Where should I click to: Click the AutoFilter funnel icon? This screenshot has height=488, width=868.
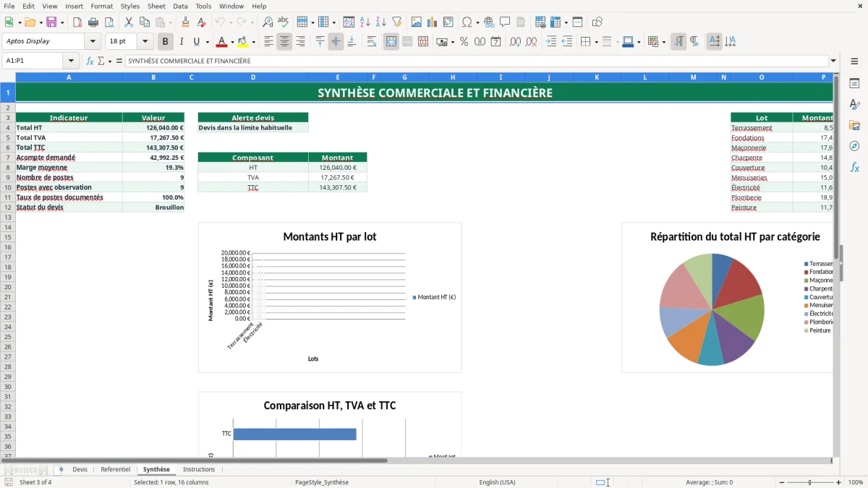(396, 22)
